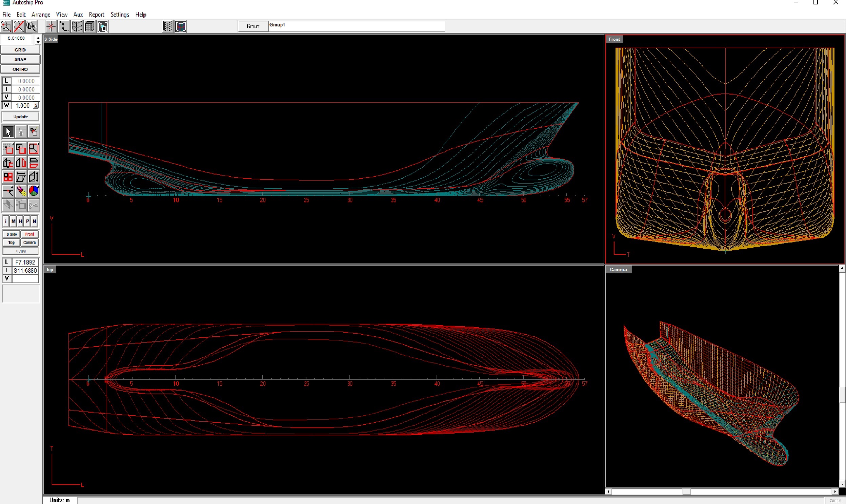Viewport: 846px width, 504px height.
Task: Select the surface mesh mode icon
Action: (77, 26)
